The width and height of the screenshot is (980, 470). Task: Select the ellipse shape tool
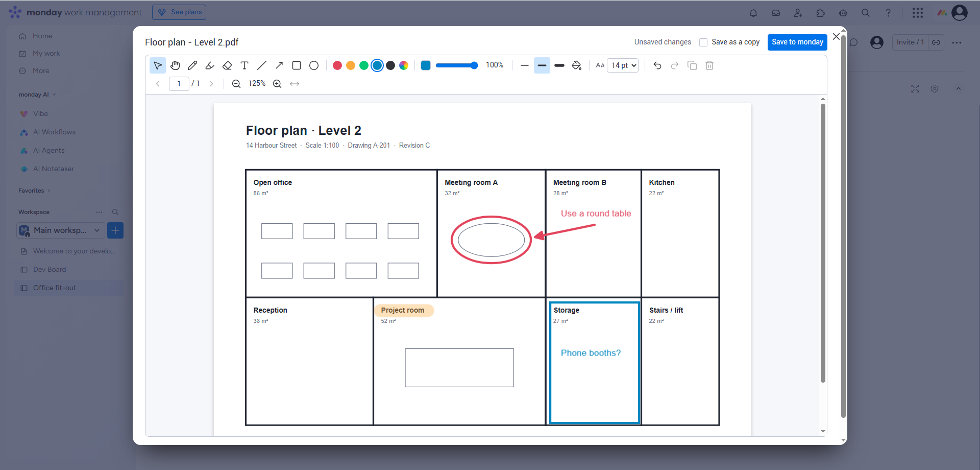314,65
